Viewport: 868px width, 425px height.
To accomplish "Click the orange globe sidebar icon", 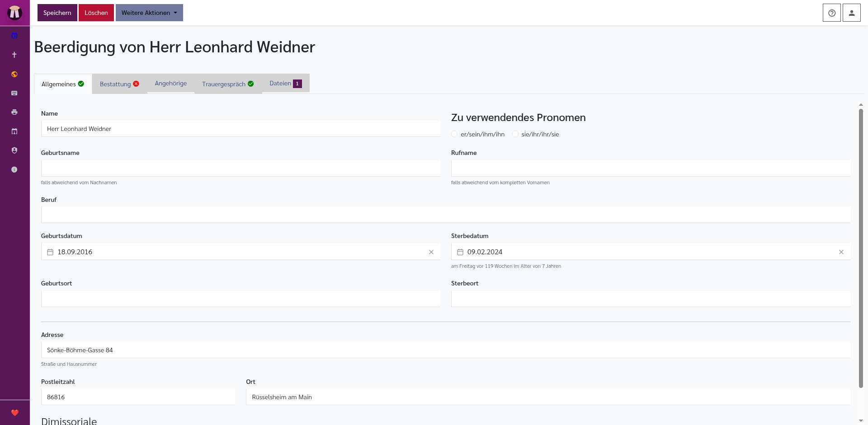I will 14,74.
